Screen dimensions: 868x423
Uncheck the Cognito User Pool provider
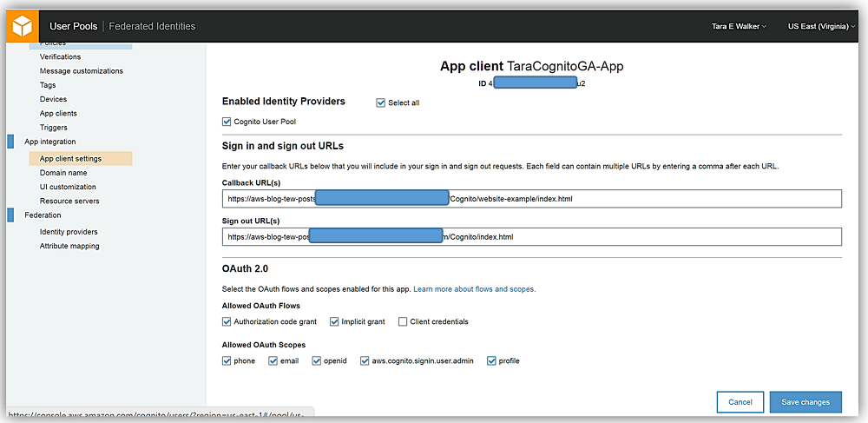tap(227, 122)
